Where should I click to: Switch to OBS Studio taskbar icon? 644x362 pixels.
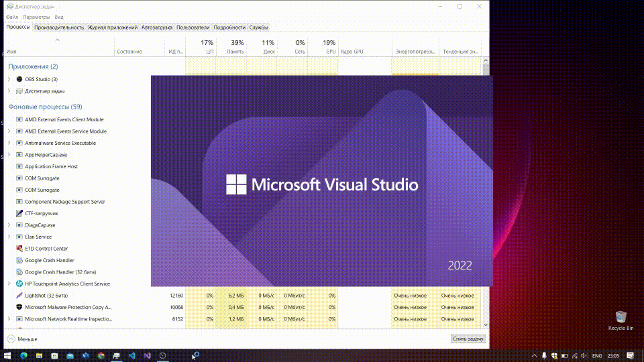(x=162, y=355)
